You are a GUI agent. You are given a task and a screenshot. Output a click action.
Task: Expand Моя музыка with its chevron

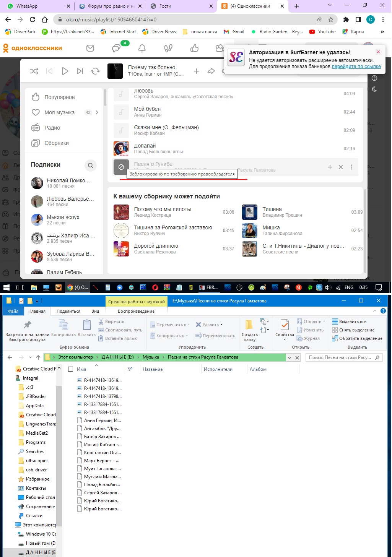point(97,112)
